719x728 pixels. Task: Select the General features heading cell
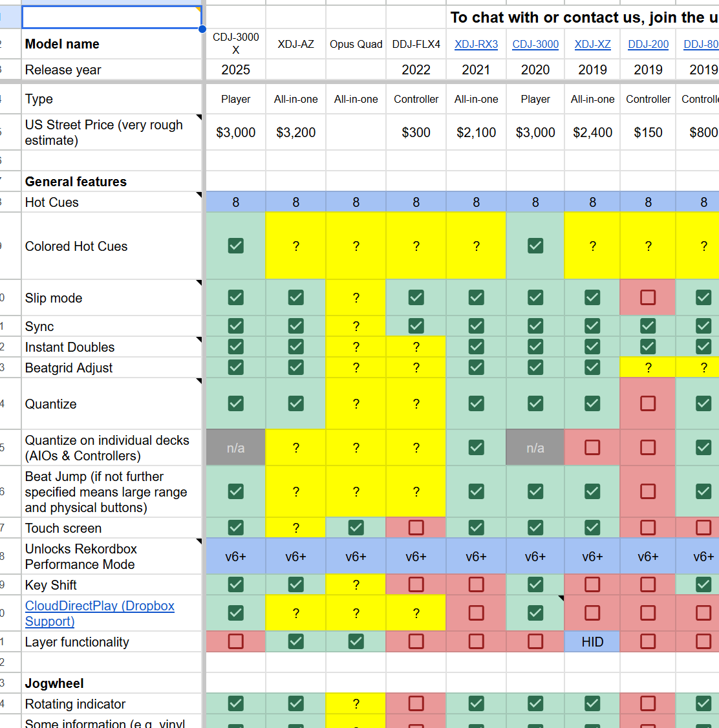click(x=111, y=181)
